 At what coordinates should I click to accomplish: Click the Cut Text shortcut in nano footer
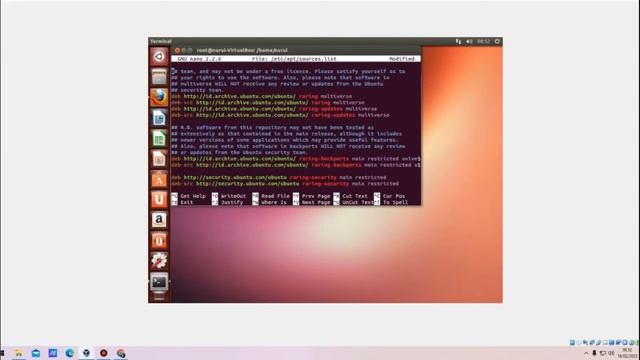pyautogui.click(x=351, y=196)
